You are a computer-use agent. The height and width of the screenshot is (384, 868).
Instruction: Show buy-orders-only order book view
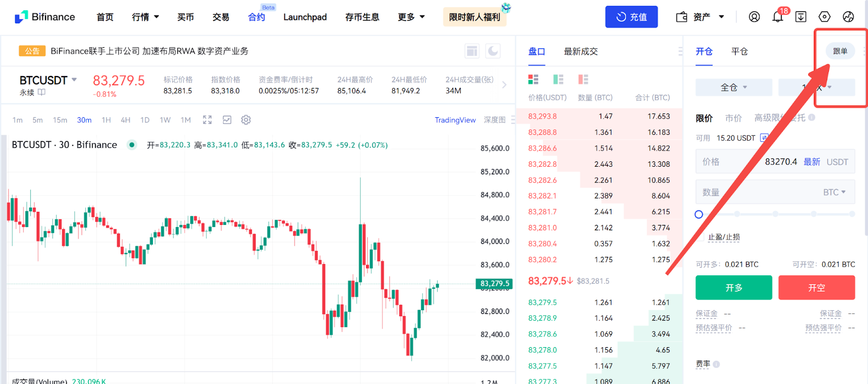coord(558,80)
